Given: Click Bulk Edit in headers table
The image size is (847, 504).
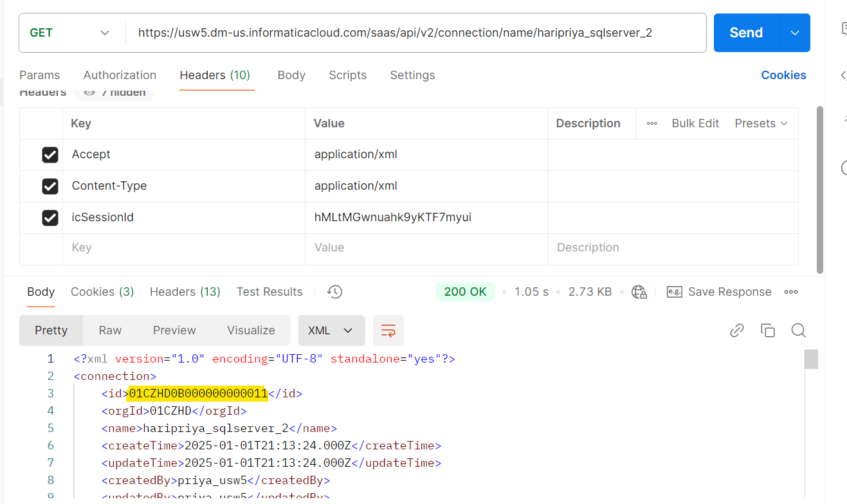Looking at the screenshot, I should [695, 123].
